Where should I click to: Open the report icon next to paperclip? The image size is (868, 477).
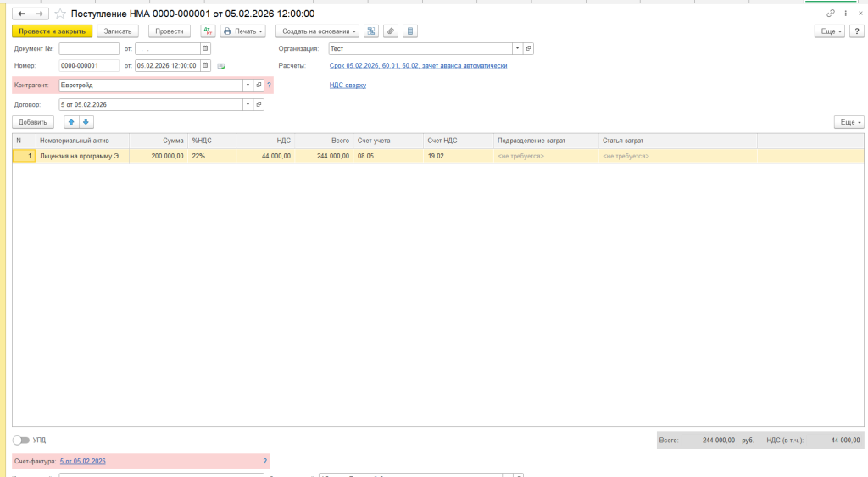(410, 31)
